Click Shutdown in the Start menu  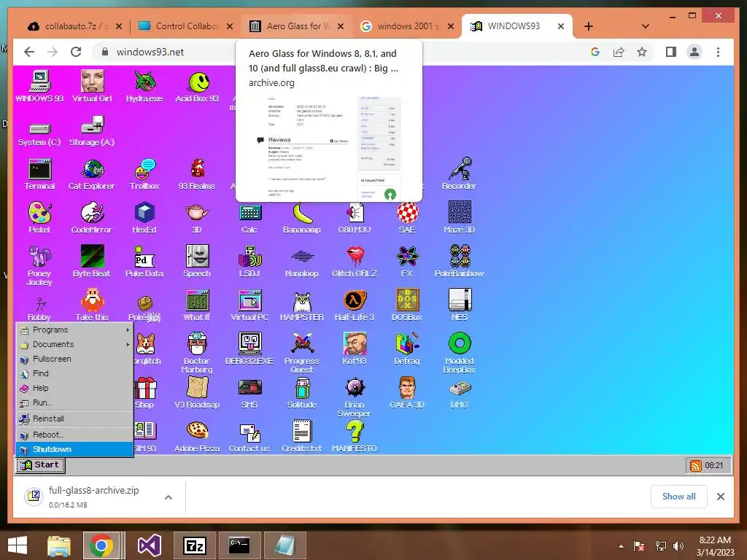click(x=75, y=449)
